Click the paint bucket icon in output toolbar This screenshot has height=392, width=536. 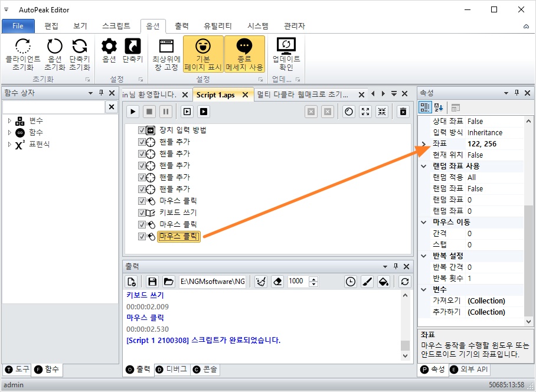click(384, 282)
